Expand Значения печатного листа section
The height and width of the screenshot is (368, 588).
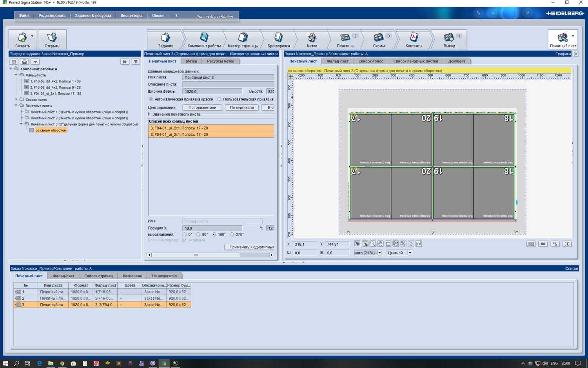[x=149, y=114]
